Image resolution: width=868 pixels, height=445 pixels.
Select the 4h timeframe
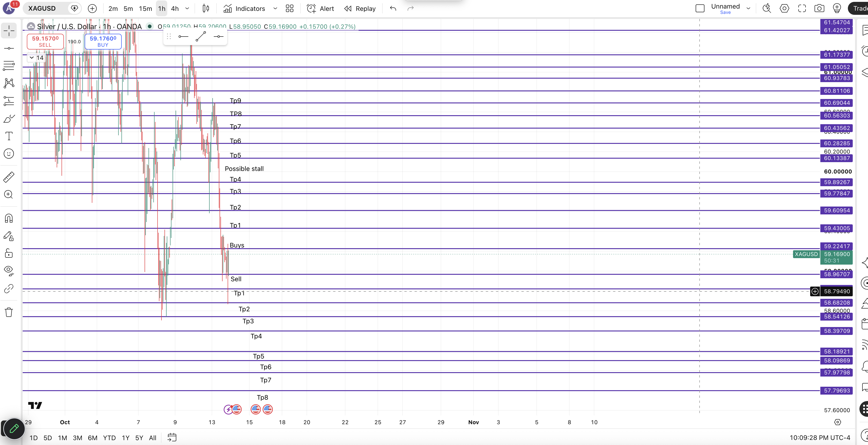175,8
